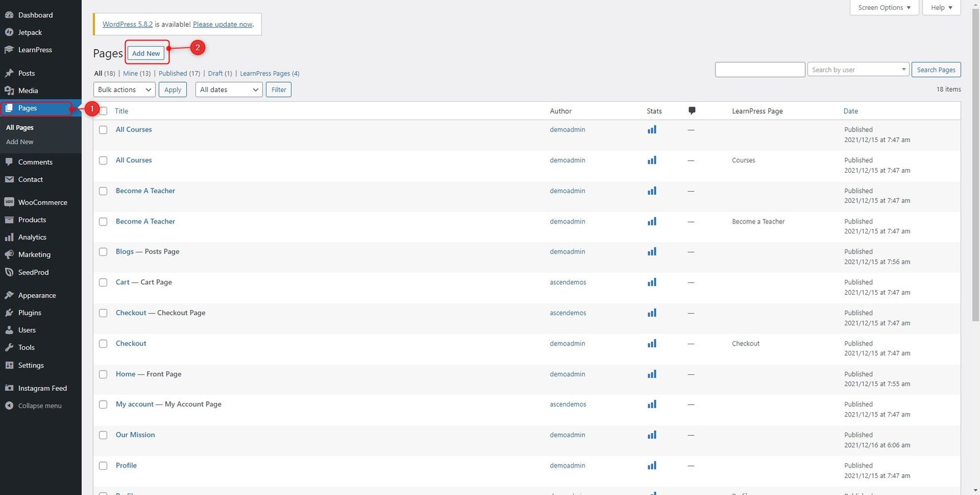Click the Users person icon
This screenshot has width=980, height=495.
9,330
